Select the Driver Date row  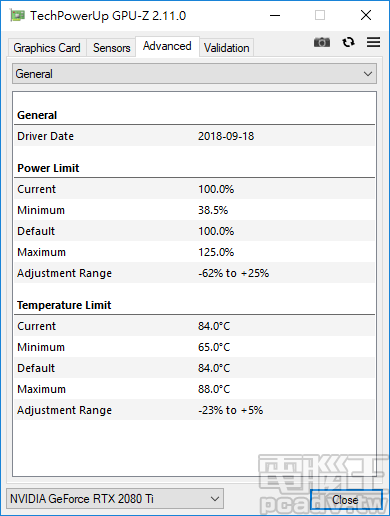pyautogui.click(x=194, y=136)
